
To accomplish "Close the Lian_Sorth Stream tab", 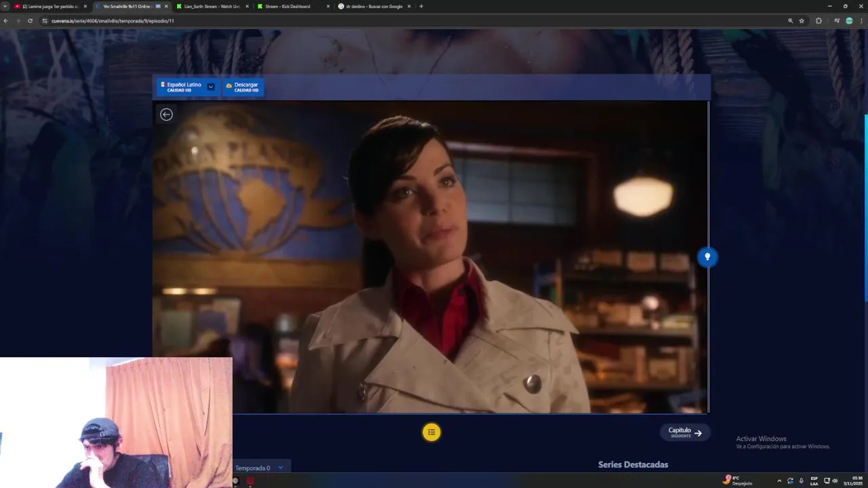I will click(247, 6).
